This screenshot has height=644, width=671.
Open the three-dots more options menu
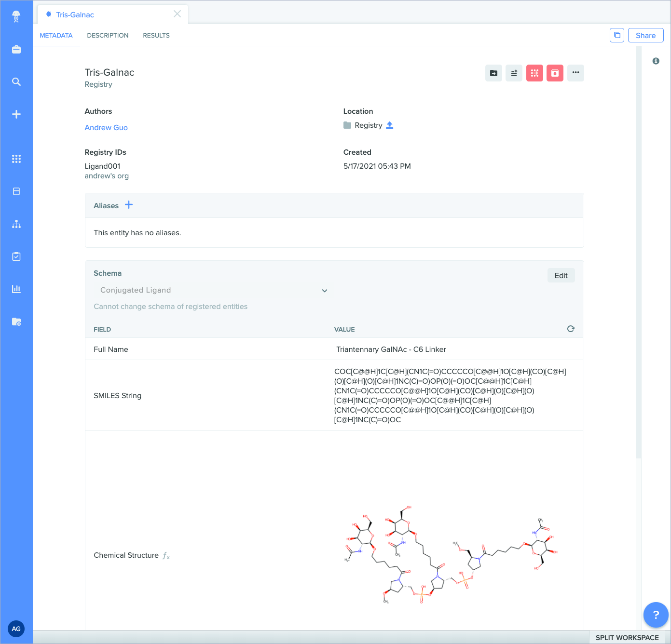[575, 73]
